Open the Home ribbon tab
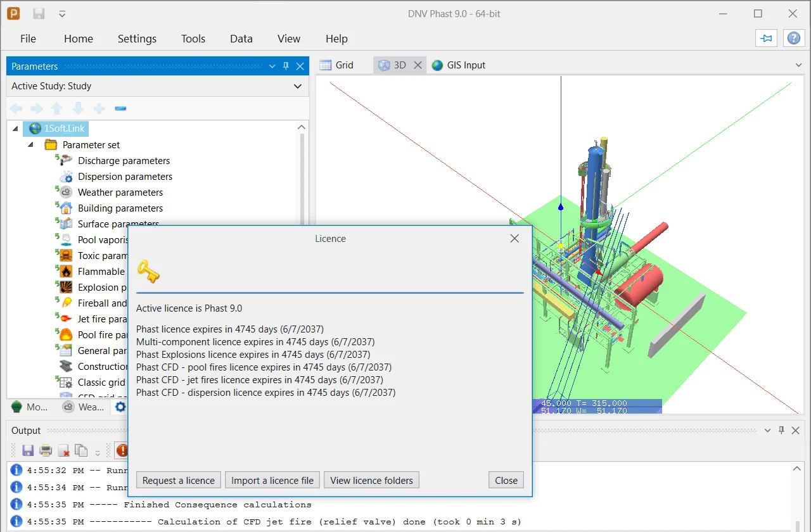811x532 pixels. [x=79, y=39]
